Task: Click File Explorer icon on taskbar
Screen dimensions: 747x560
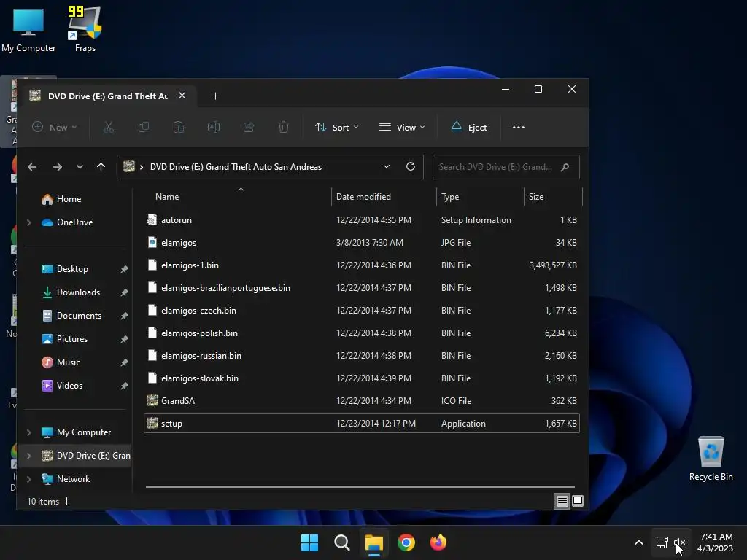Action: 374,542
